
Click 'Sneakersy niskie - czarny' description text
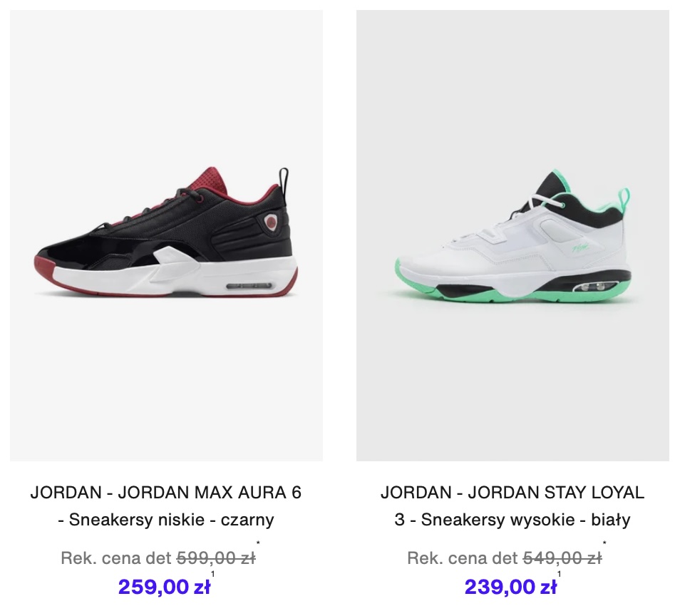(x=171, y=519)
